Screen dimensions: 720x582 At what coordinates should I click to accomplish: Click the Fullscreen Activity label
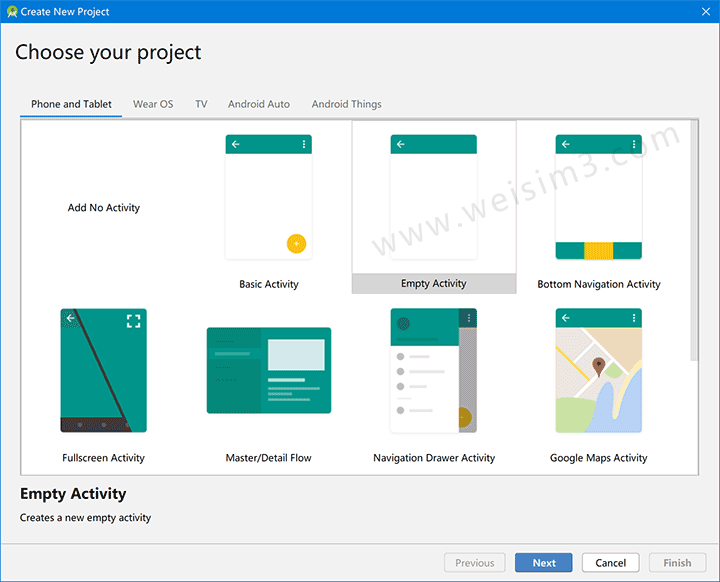pyautogui.click(x=103, y=458)
